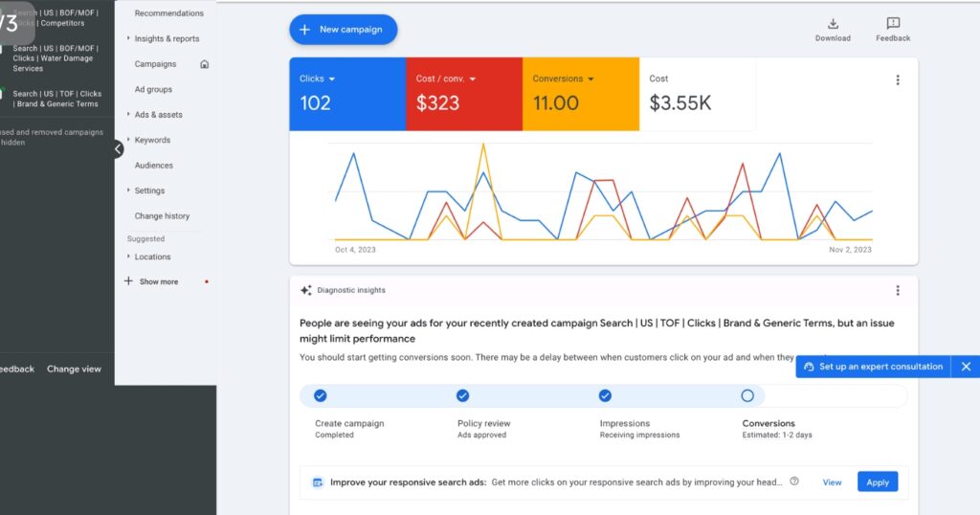Click the Download icon
980x515 pixels.
[x=832, y=24]
